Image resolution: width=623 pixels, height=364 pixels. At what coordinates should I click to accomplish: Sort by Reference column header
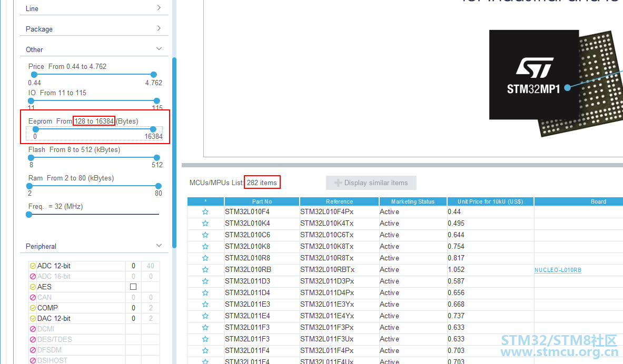(x=339, y=201)
